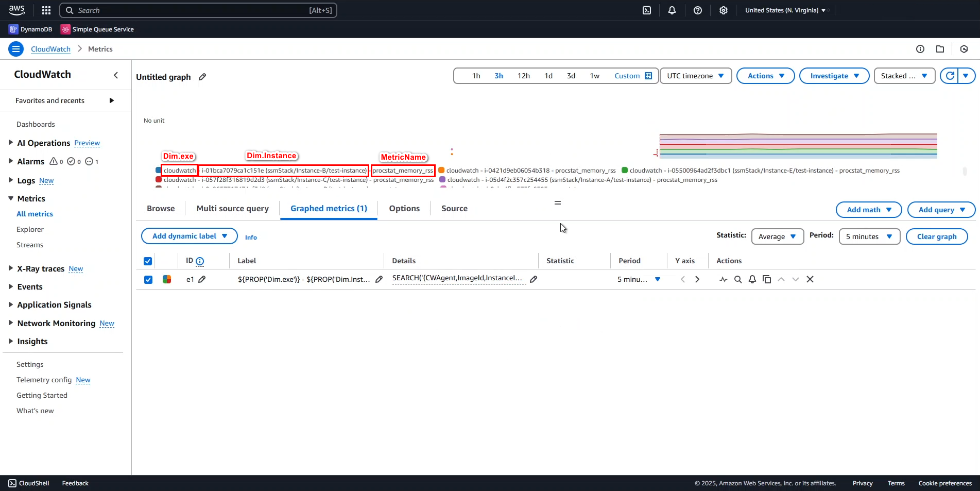Viewport: 980px width, 491px height.
Task: Duplicate the e1 metric row
Action: tap(767, 279)
